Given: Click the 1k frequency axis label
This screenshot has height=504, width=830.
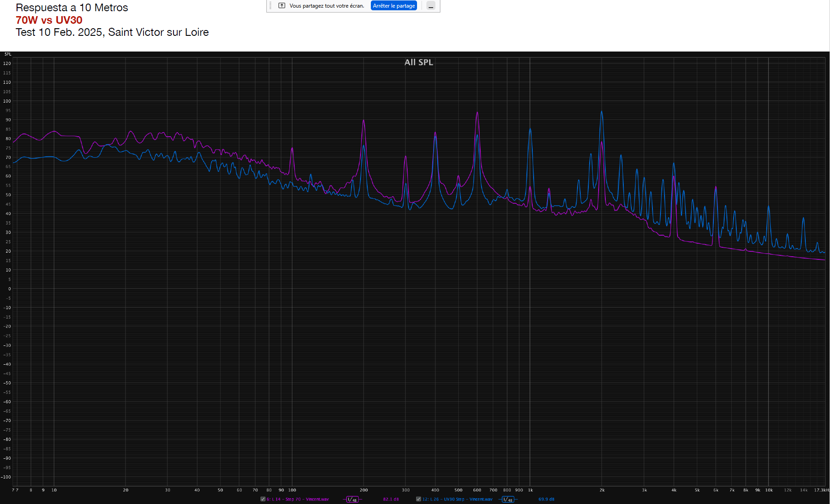Looking at the screenshot, I should pyautogui.click(x=530, y=490).
